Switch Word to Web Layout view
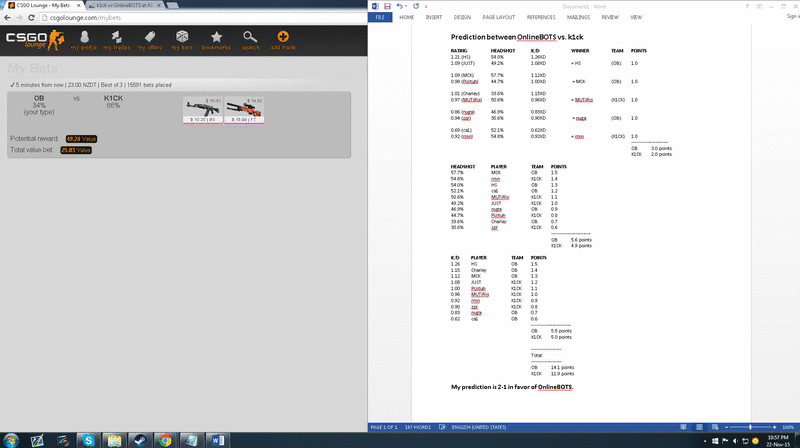Image resolution: width=800 pixels, height=448 pixels. pyautogui.click(x=715, y=427)
